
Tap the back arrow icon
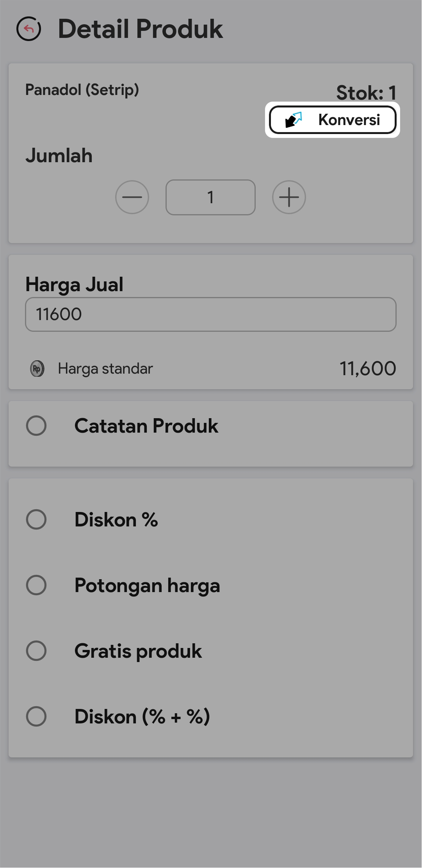click(x=28, y=29)
